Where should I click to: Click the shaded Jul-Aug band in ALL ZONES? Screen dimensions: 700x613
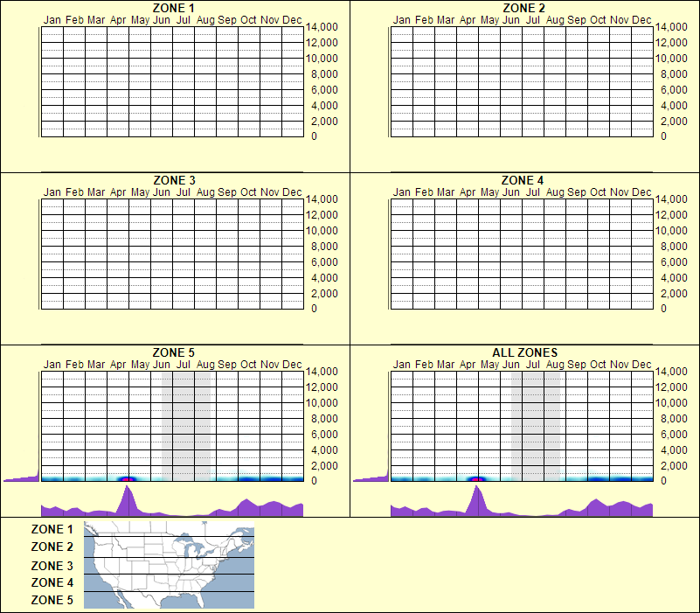(x=535, y=420)
